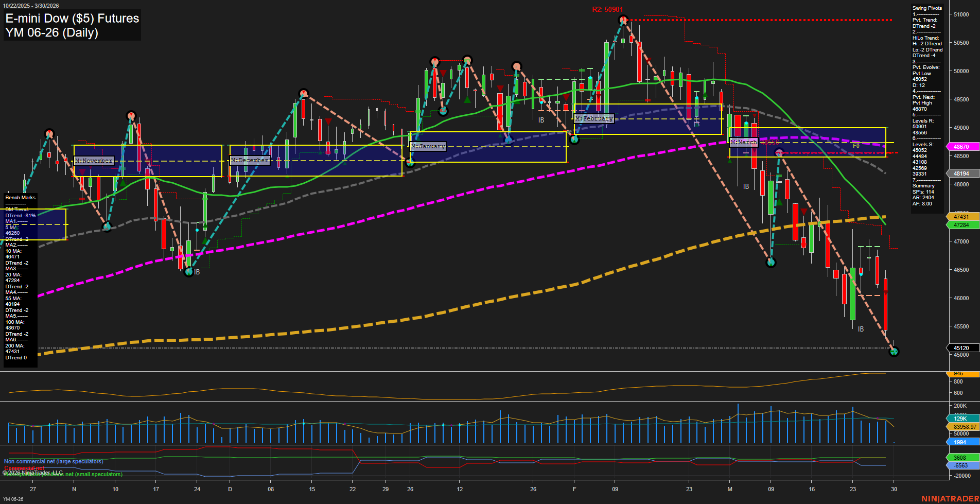Click the blue 1994 volume axis marker
Screen dimensions: 980x504
coord(959,442)
